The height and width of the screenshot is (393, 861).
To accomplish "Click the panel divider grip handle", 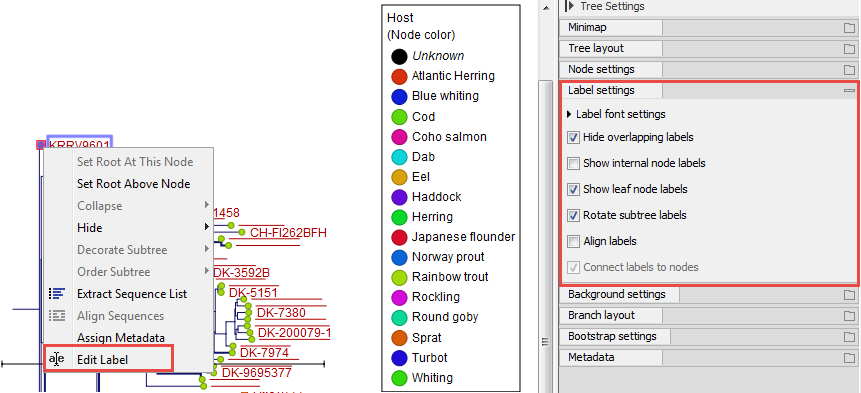I will [545, 342].
